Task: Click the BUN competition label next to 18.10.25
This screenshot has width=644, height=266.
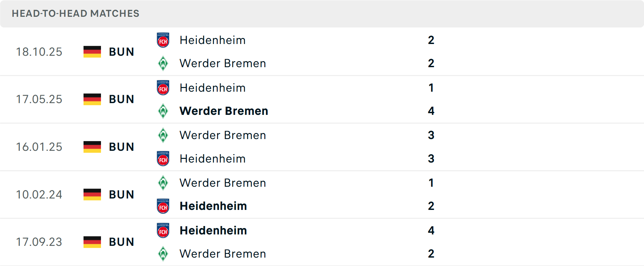Action: (x=121, y=52)
